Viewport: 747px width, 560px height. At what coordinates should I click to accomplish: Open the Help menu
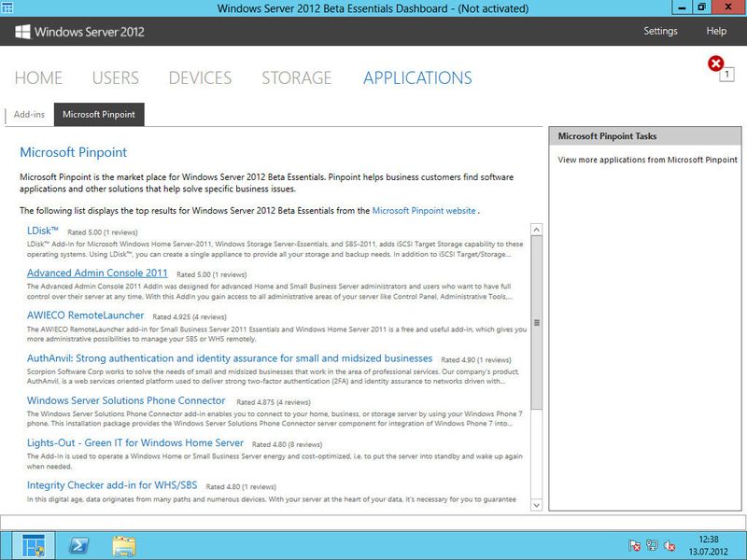click(x=714, y=31)
